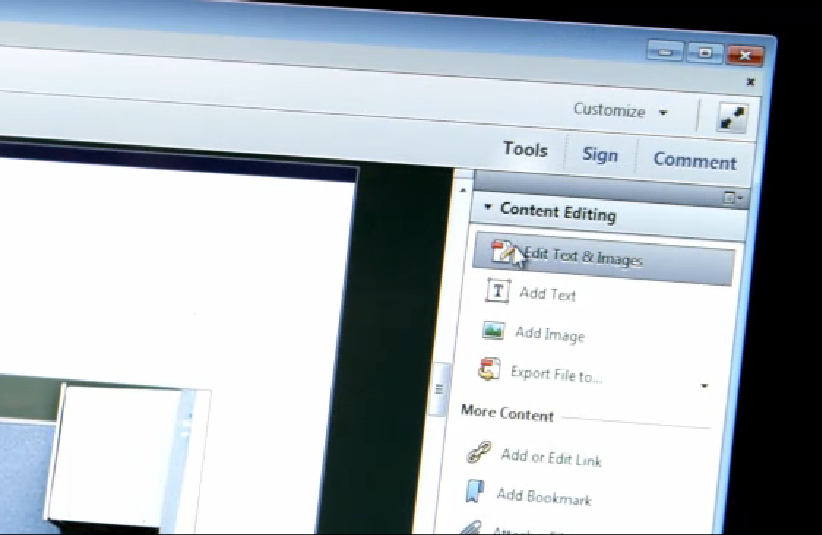822x535 pixels.
Task: Click the Add Text tool icon
Action: coord(498,291)
